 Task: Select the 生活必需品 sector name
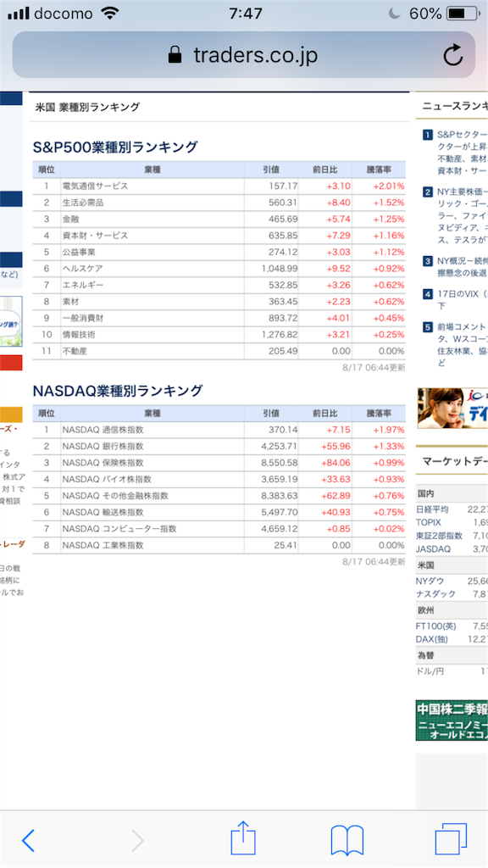pos(83,203)
